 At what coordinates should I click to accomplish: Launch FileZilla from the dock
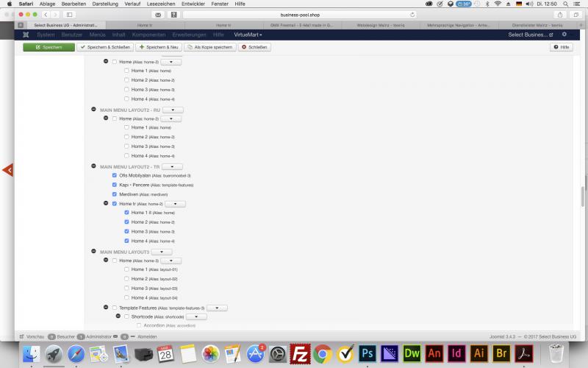(x=300, y=354)
